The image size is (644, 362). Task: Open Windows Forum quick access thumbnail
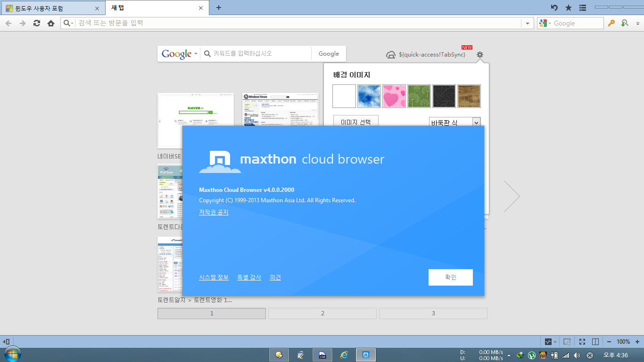coord(280,109)
